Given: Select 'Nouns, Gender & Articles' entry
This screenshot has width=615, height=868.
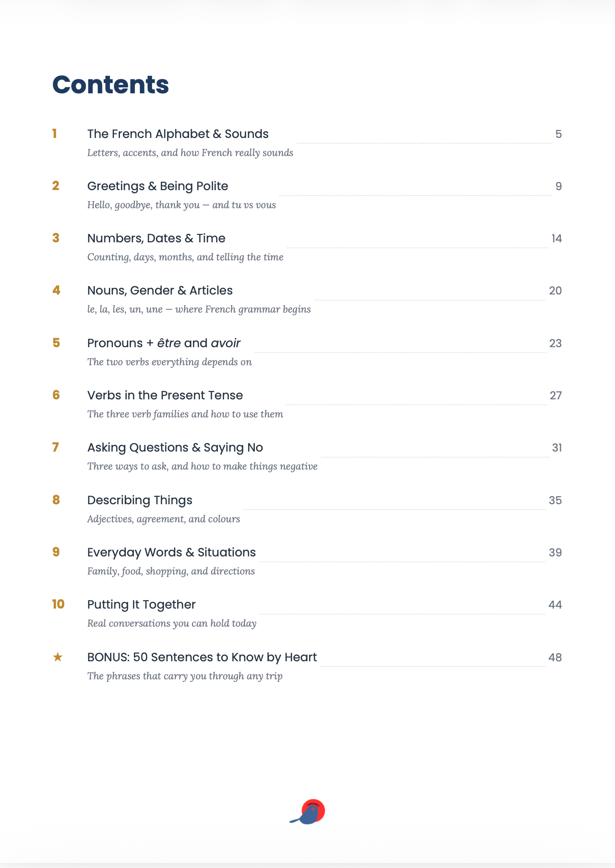Looking at the screenshot, I should pyautogui.click(x=160, y=291).
